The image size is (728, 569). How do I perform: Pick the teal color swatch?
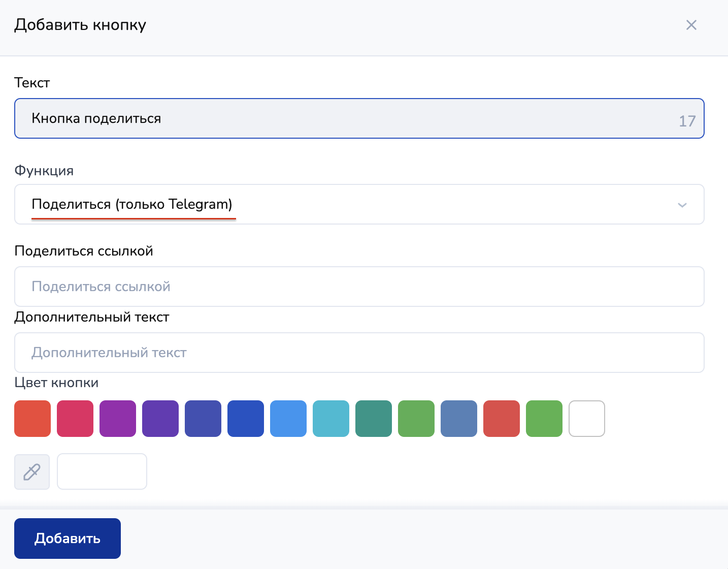[374, 419]
